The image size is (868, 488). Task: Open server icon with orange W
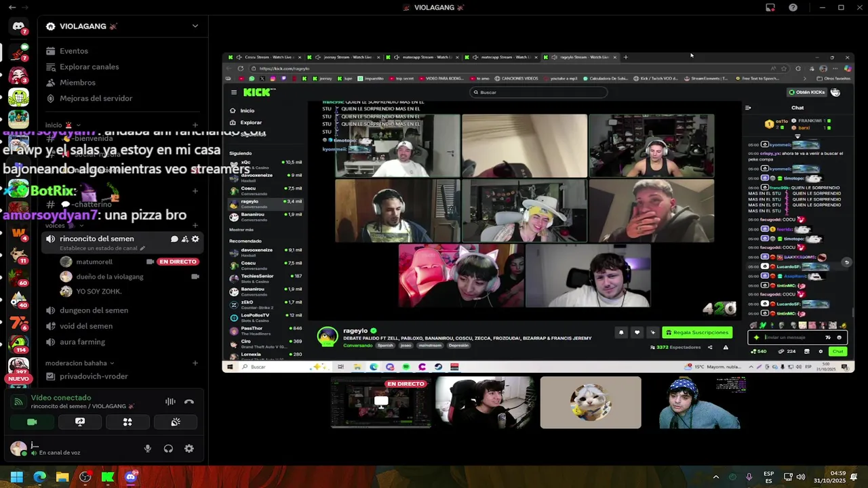(x=18, y=234)
